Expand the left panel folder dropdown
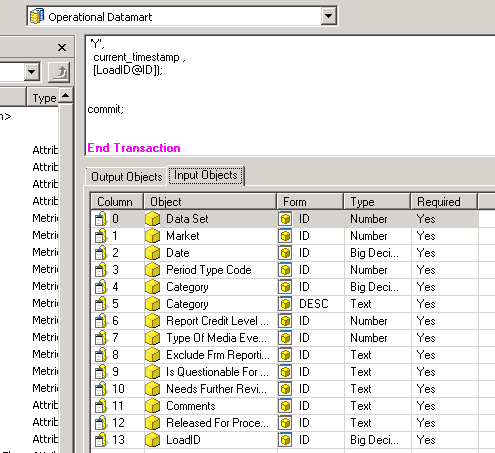 coord(32,71)
